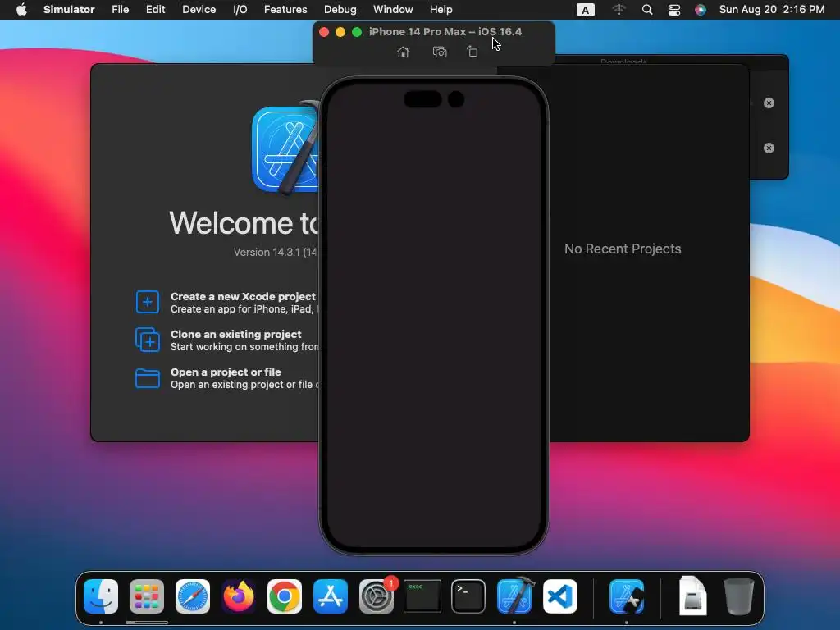Viewport: 840px width, 630px height.
Task: Launch Safari from the Dock
Action: [193, 596]
